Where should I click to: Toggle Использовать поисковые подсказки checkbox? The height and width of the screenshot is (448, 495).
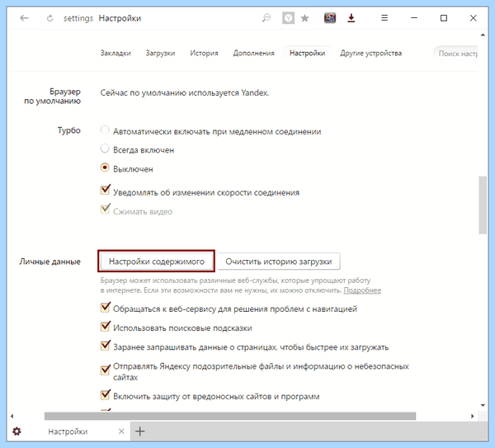pyautogui.click(x=106, y=326)
